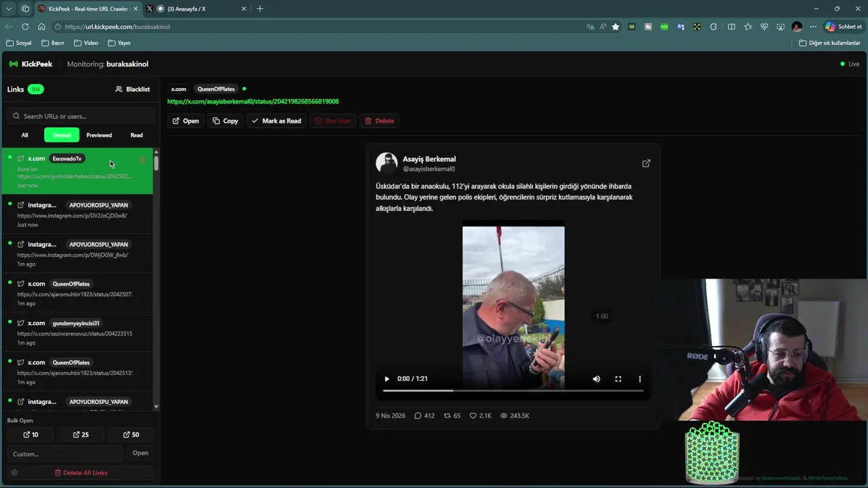The image size is (868, 488).
Task: Open the browser extensions puzzle icon
Action: [713, 26]
